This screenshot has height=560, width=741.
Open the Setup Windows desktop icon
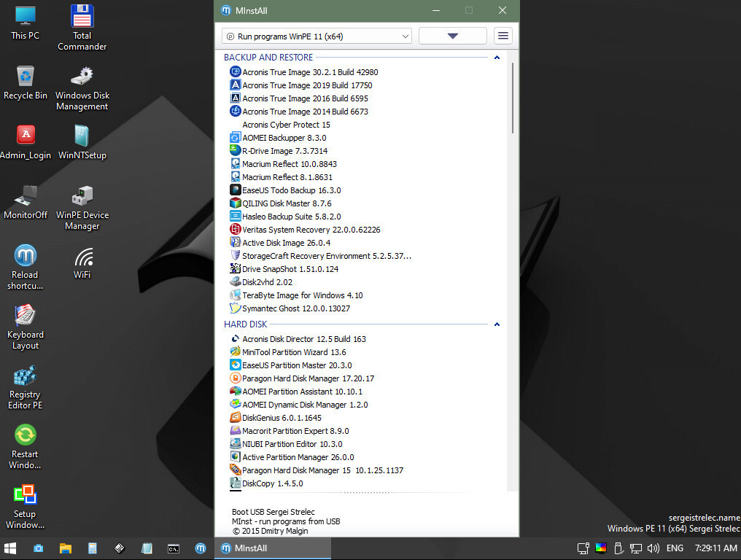pyautogui.click(x=25, y=507)
